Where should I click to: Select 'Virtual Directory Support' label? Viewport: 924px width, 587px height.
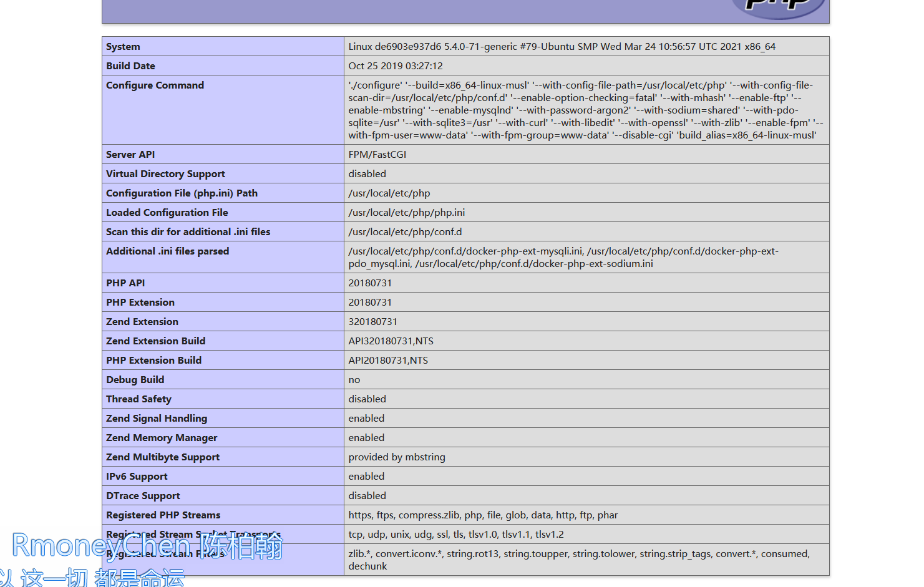coord(165,174)
